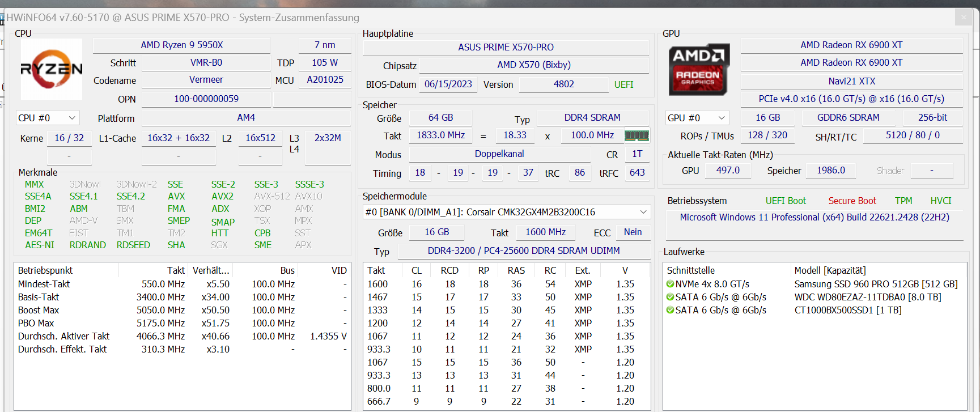Click the BIOS version 4802 field
Screen dimensions: 980x412
pos(564,84)
